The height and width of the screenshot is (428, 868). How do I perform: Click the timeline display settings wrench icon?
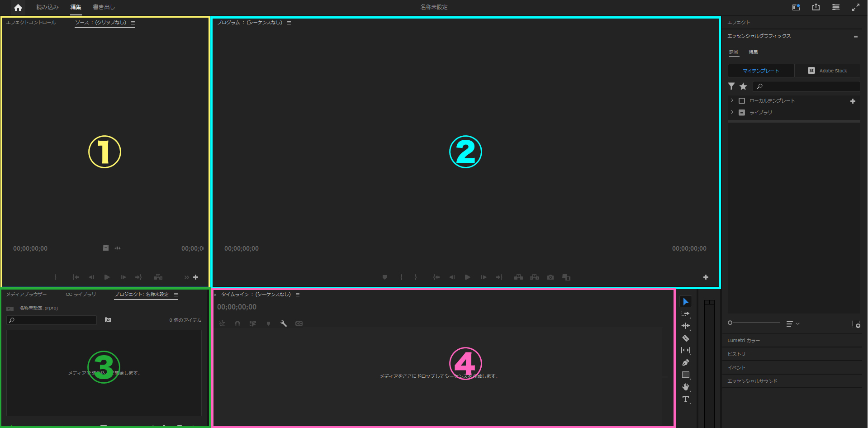tap(284, 323)
